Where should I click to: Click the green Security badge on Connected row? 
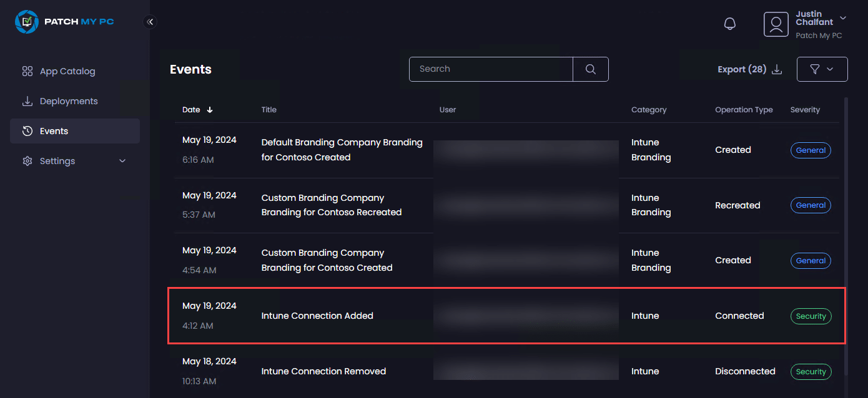coord(811,316)
